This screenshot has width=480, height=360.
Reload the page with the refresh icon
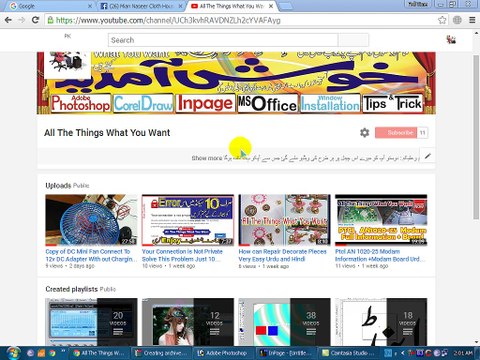click(x=35, y=20)
